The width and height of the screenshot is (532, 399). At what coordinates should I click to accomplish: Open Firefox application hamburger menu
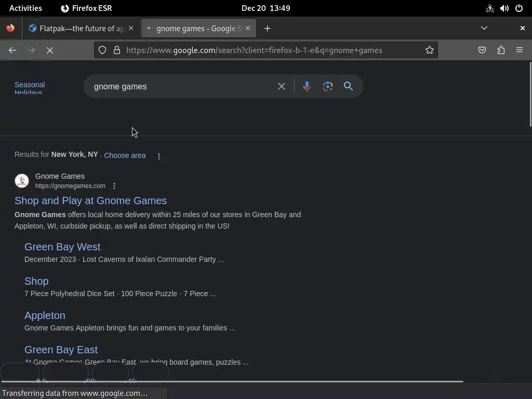(x=520, y=50)
